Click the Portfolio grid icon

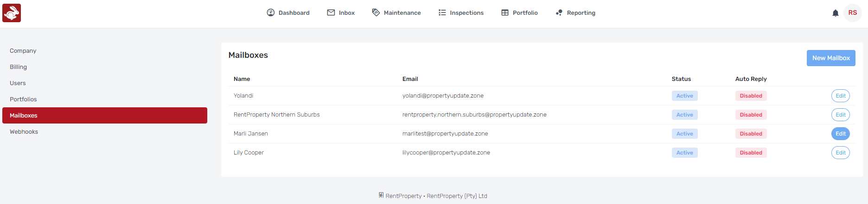(x=505, y=12)
